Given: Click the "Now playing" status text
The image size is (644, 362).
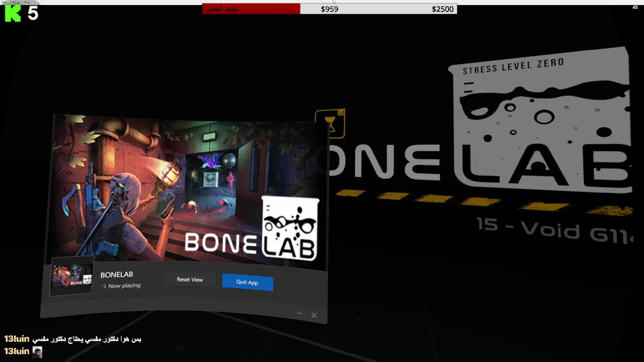Looking at the screenshot, I should click(x=124, y=286).
